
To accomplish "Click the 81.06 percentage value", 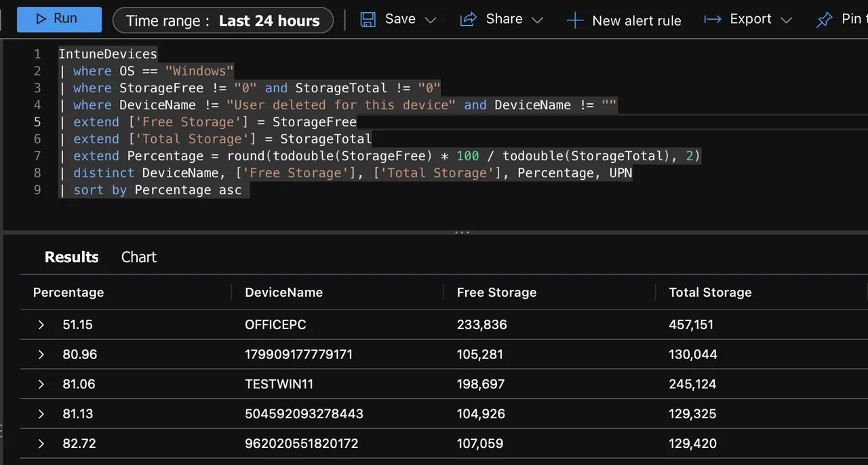I will [x=79, y=384].
